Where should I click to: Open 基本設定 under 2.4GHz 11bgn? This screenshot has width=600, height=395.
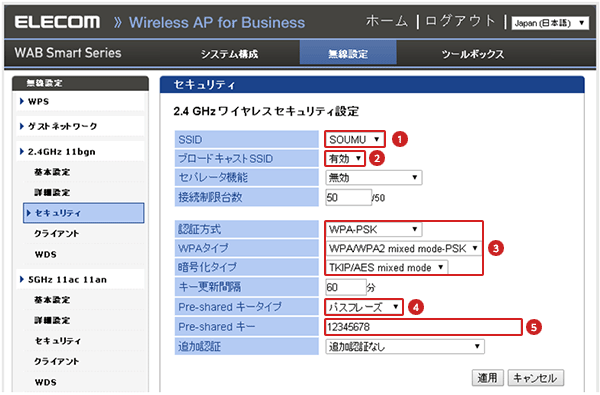(52, 172)
